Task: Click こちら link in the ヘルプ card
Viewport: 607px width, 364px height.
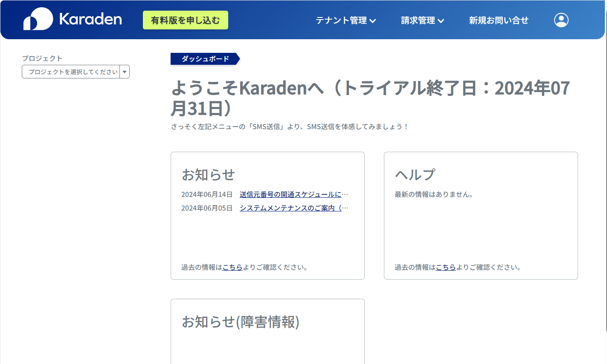Action: [x=446, y=267]
